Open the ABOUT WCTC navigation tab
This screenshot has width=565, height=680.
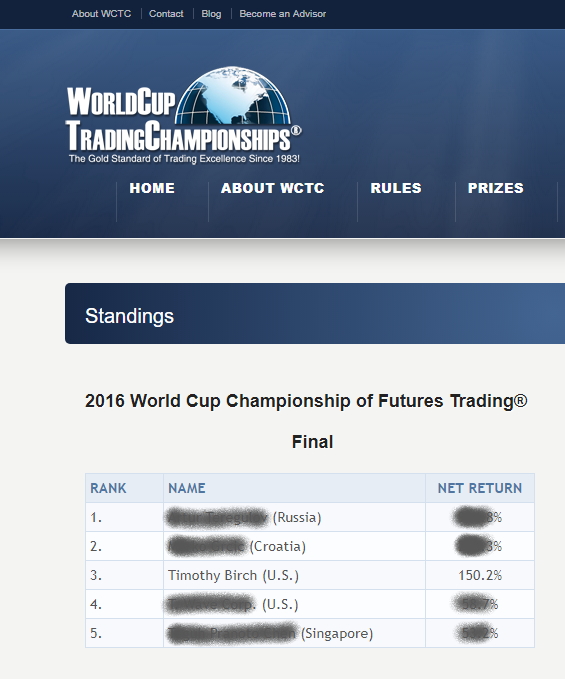pos(273,188)
